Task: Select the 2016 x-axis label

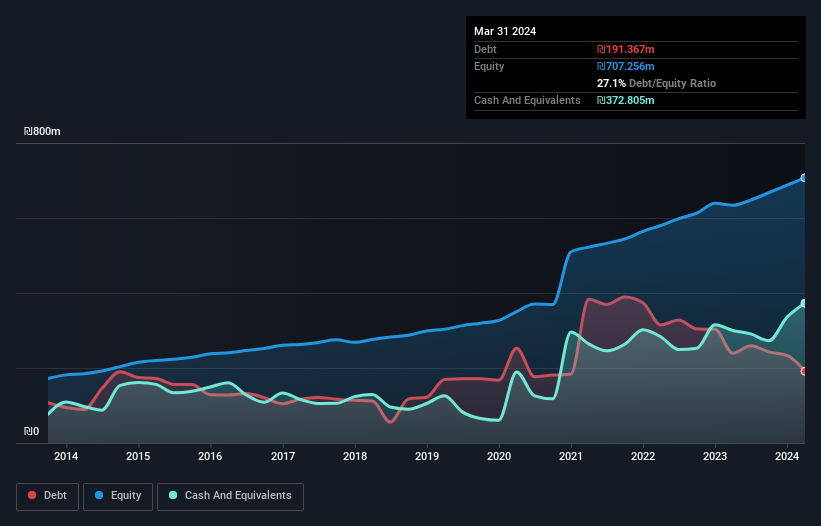Action: pos(210,456)
